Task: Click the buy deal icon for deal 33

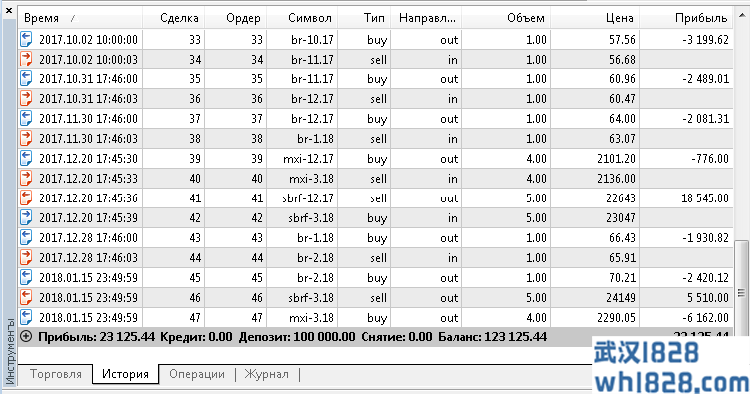Action: tap(26, 39)
